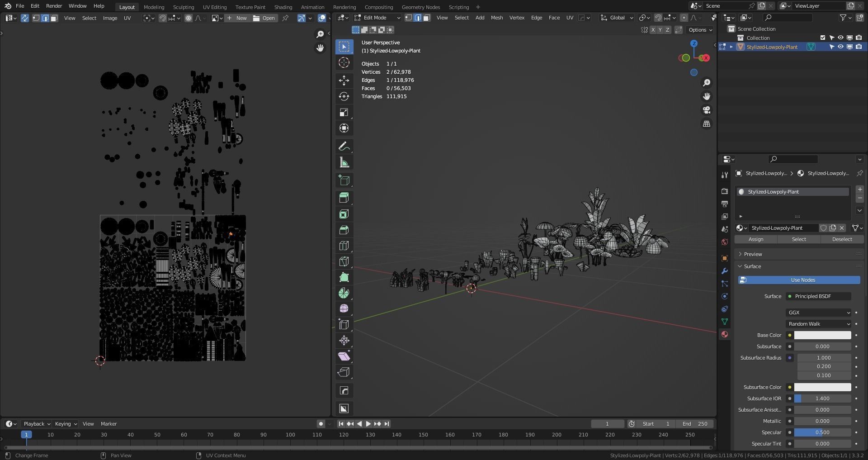Choose the Edge Slide tool
868x460 pixels.
[344, 324]
